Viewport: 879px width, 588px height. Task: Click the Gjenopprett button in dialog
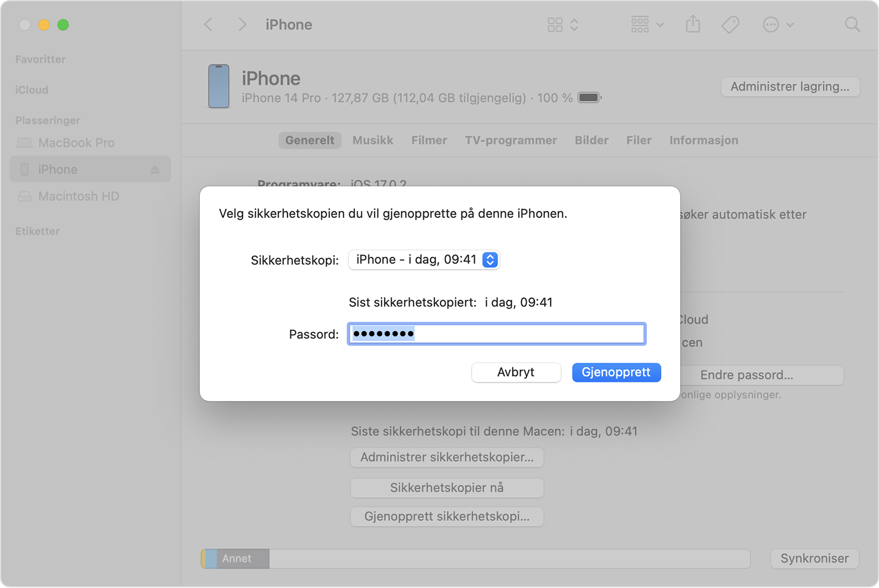pos(616,372)
